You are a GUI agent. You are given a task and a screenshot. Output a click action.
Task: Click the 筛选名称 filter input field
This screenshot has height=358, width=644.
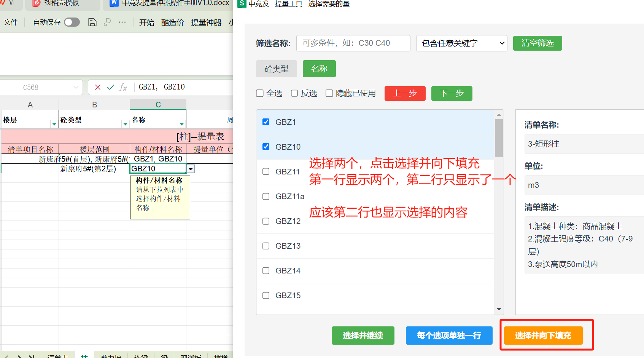353,43
